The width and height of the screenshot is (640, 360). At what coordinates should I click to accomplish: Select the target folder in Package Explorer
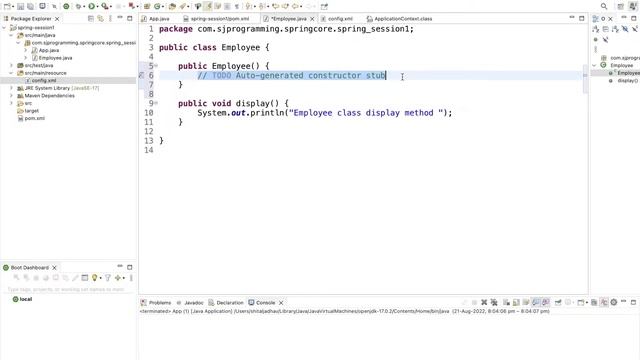pos(31,111)
